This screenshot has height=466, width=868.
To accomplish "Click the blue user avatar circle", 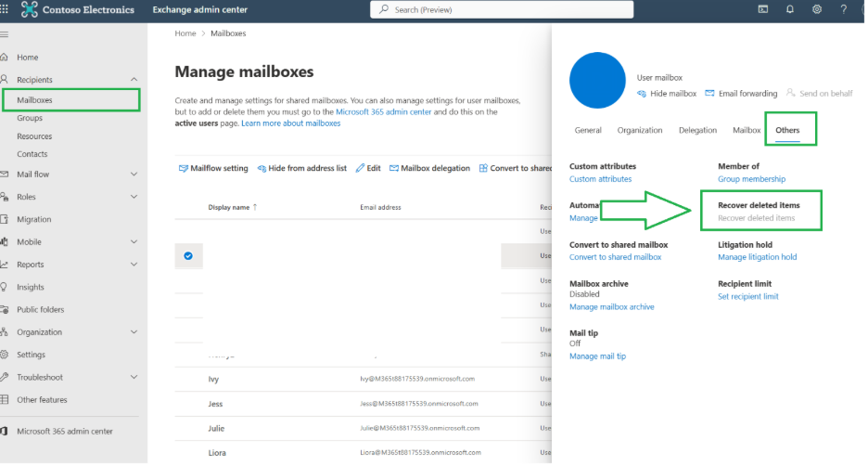I will pyautogui.click(x=597, y=81).
